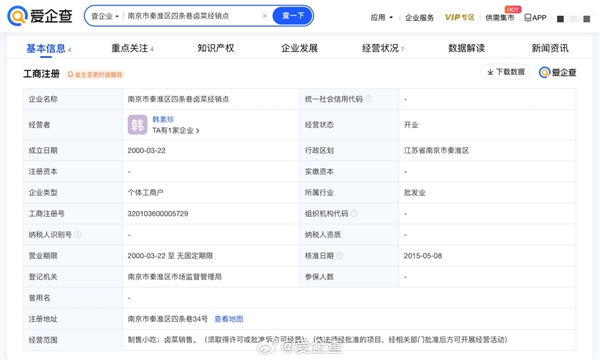Expand TA有1家企业 chevron link
Image resolution: width=600 pixels, height=360 pixels.
pos(176,130)
